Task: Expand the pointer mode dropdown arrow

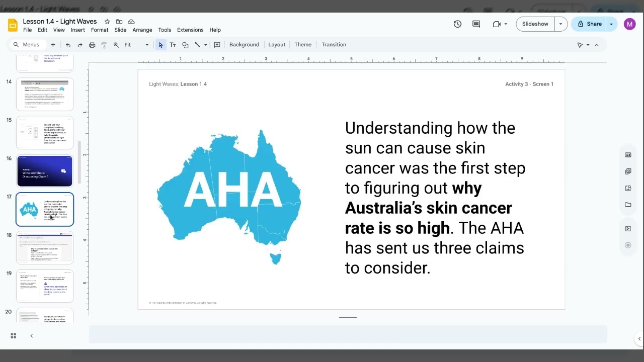Action: 588,45
